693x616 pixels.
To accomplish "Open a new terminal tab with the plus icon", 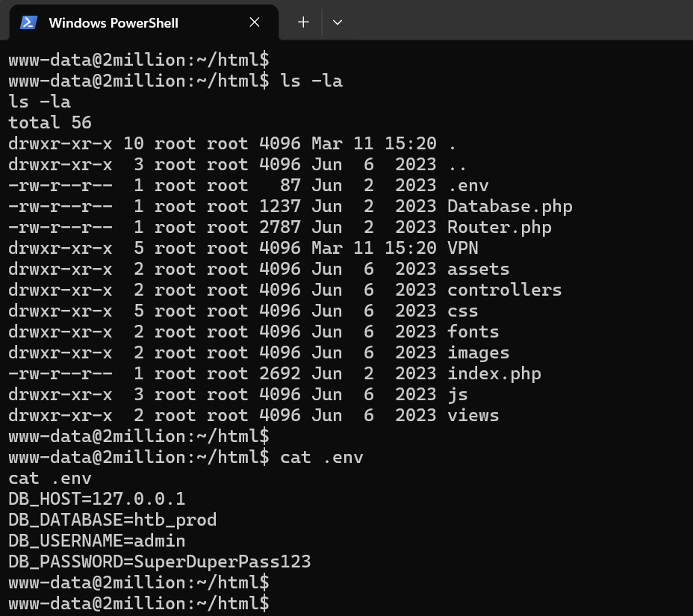I will tap(303, 22).
